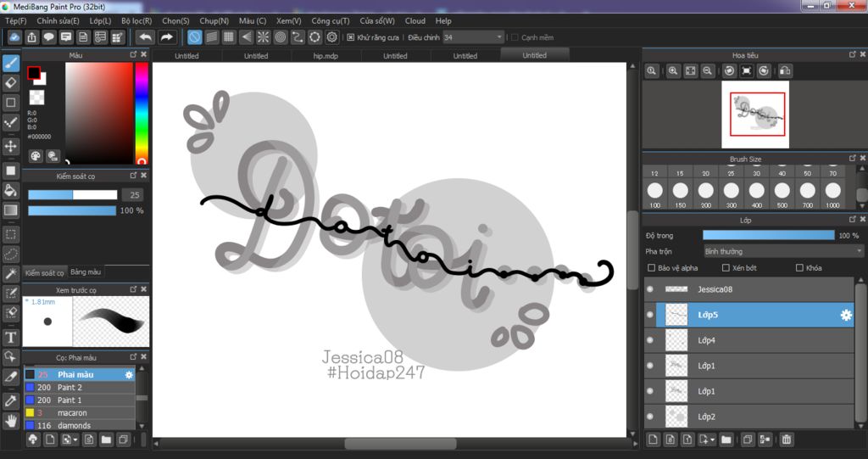868x459 pixels.
Task: Enable the curve snap guide
Action: 298,37
